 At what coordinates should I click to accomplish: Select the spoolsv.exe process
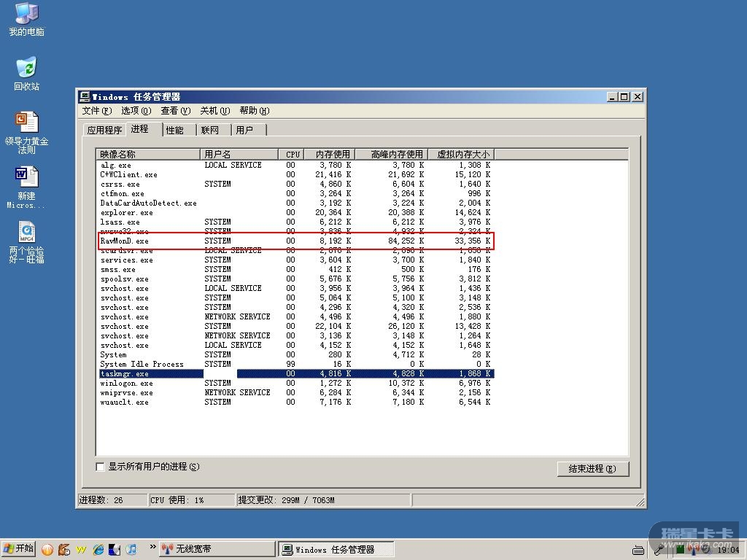295,279
